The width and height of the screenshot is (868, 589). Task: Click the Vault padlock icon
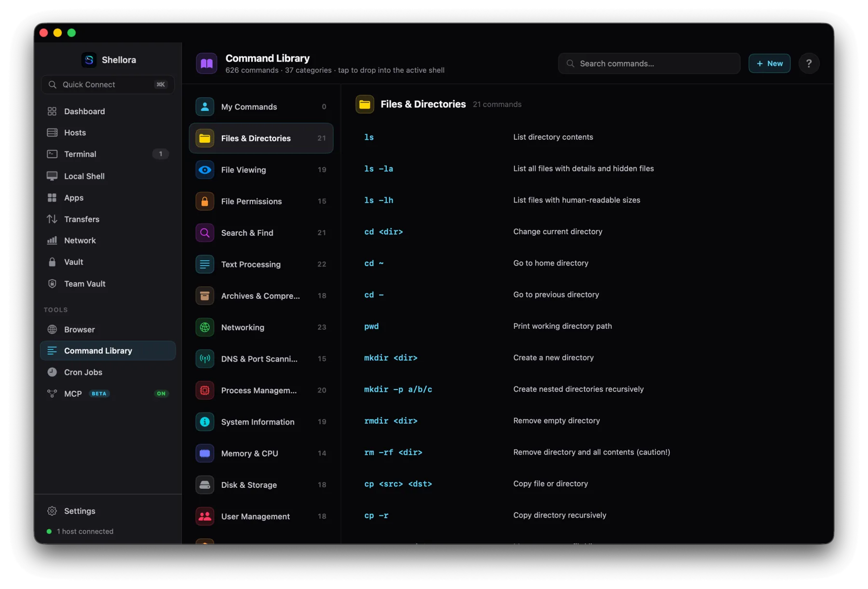[x=52, y=262]
